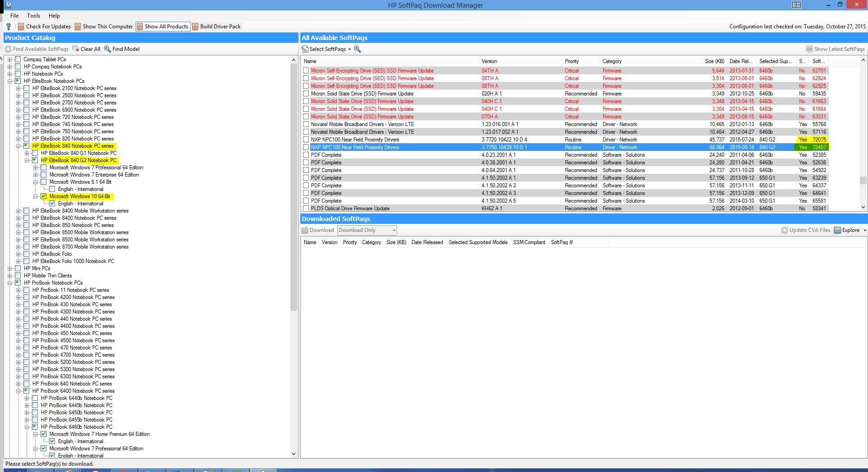Check the HP EliteBook 2100 Notebook PC series box
This screenshot has width=868, height=472.
click(x=27, y=88)
